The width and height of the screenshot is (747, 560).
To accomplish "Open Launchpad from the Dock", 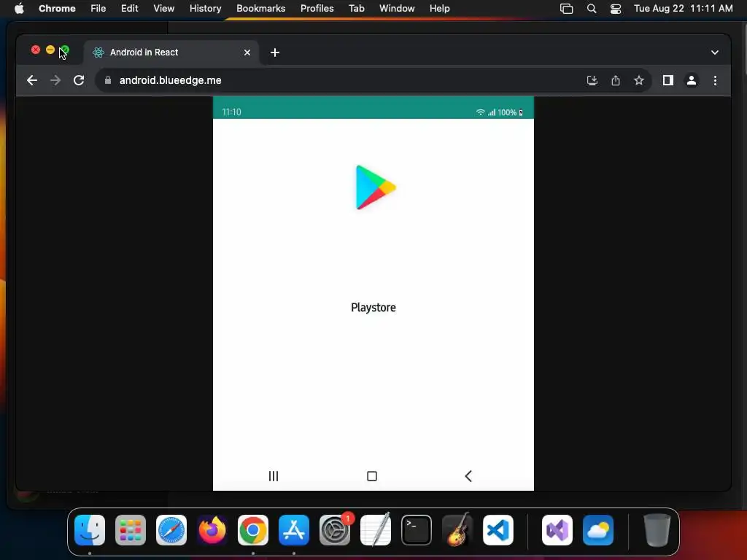I will (131, 530).
